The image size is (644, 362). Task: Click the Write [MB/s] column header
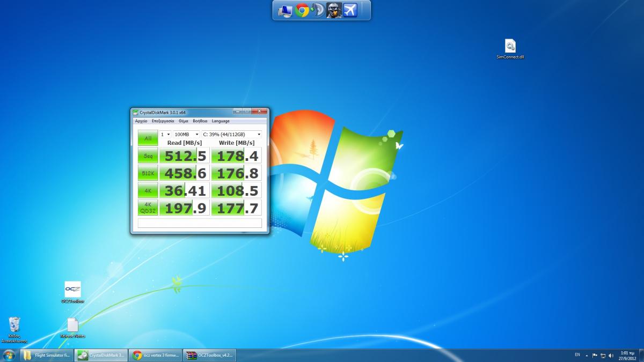point(237,143)
